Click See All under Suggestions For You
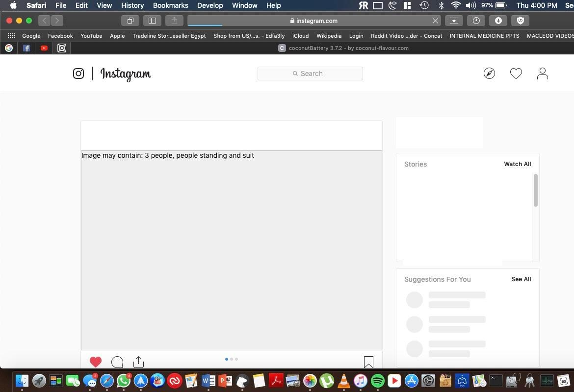Viewport: 574px width, 392px height. [x=521, y=279]
